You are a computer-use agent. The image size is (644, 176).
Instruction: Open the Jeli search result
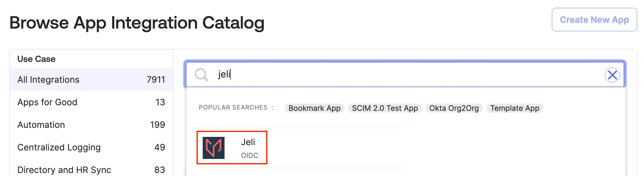(x=248, y=142)
